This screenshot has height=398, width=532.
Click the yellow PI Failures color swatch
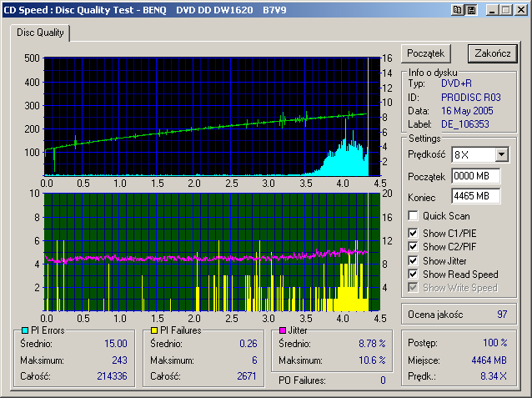click(154, 330)
